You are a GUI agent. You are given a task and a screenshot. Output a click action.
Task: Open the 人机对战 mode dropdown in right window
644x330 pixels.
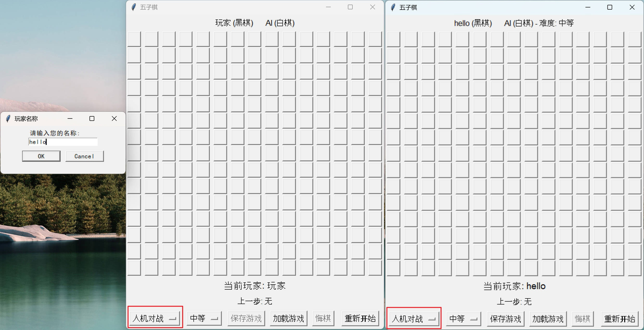coord(414,319)
